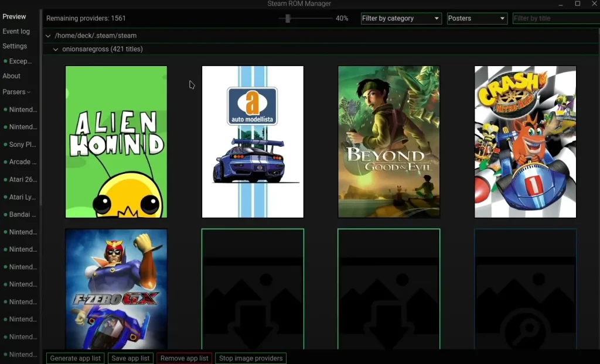This screenshot has height=364, width=600.
Task: Focus the Filter by title field
Action: coord(556,18)
